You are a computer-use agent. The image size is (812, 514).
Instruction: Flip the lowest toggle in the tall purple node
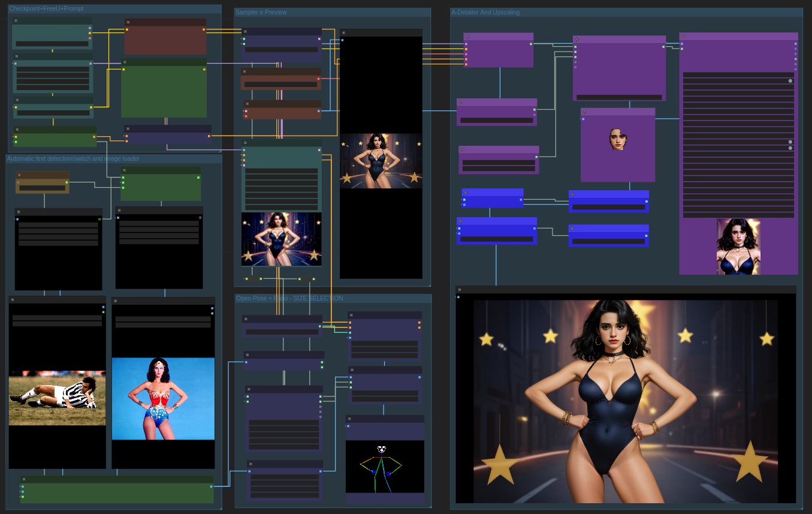[x=790, y=148]
